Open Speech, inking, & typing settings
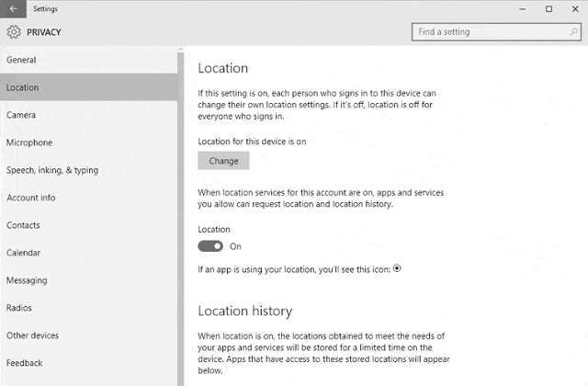The height and width of the screenshot is (386, 588). (x=88, y=170)
